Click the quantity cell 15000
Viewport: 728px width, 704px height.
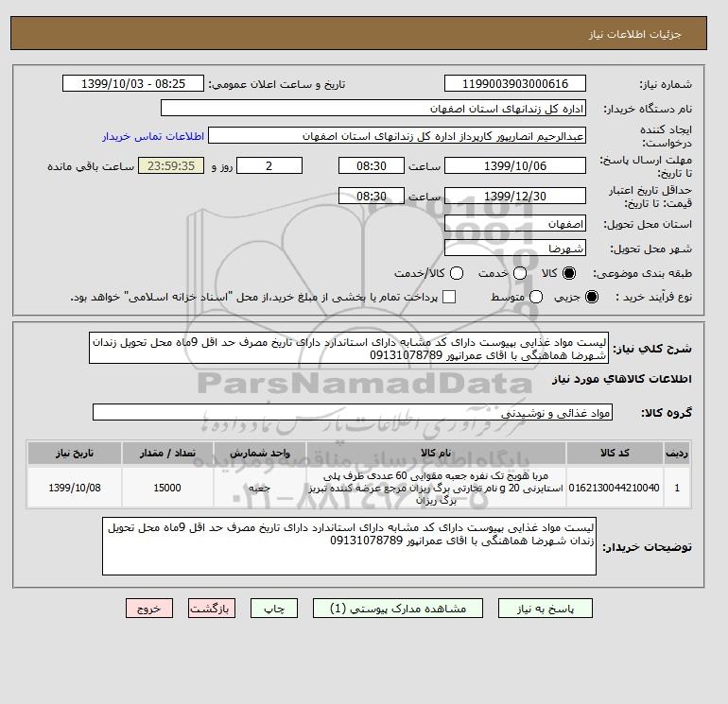[167, 488]
